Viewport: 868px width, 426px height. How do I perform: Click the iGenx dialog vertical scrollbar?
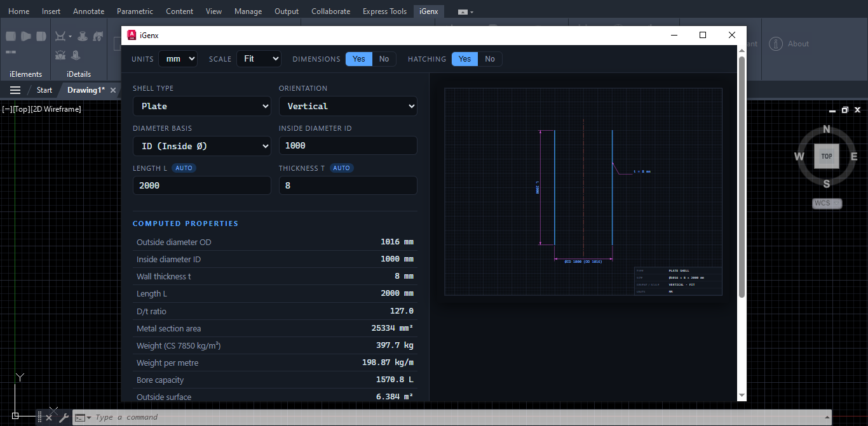click(742, 176)
